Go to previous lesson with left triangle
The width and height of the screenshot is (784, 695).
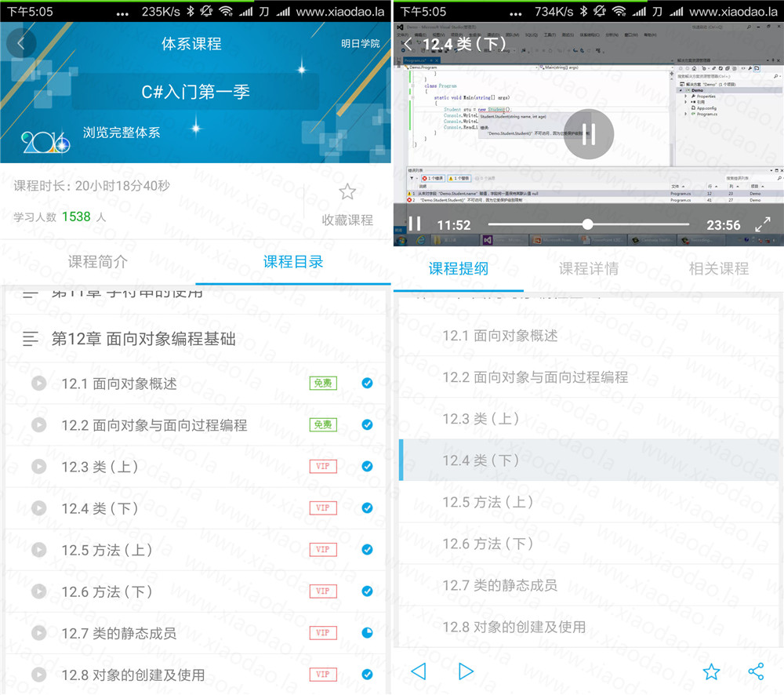419,671
